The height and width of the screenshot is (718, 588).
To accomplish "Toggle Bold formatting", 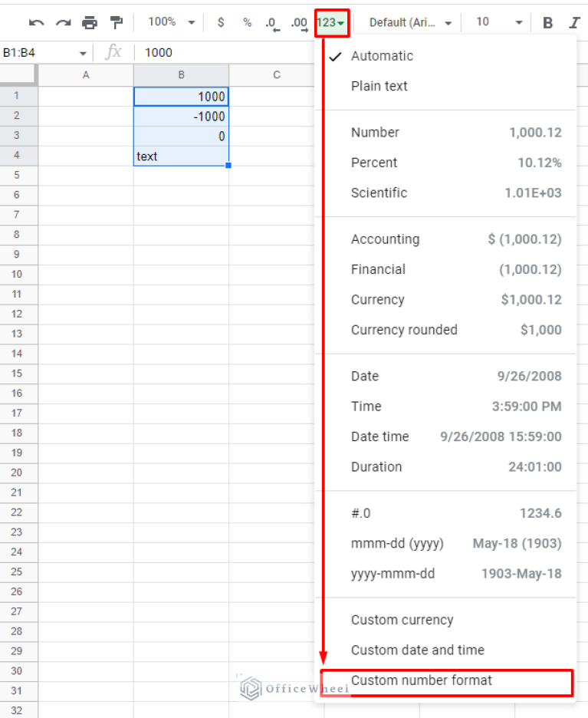I will pyautogui.click(x=547, y=22).
